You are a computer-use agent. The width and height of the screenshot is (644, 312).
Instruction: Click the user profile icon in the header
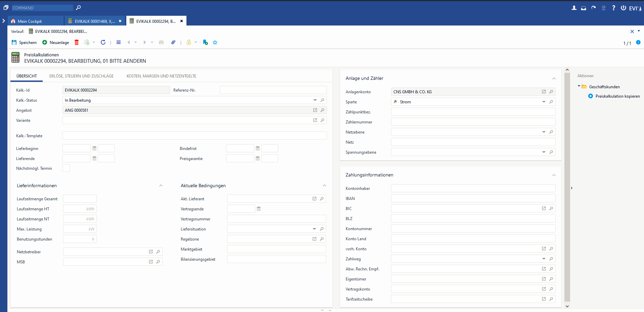point(574,8)
